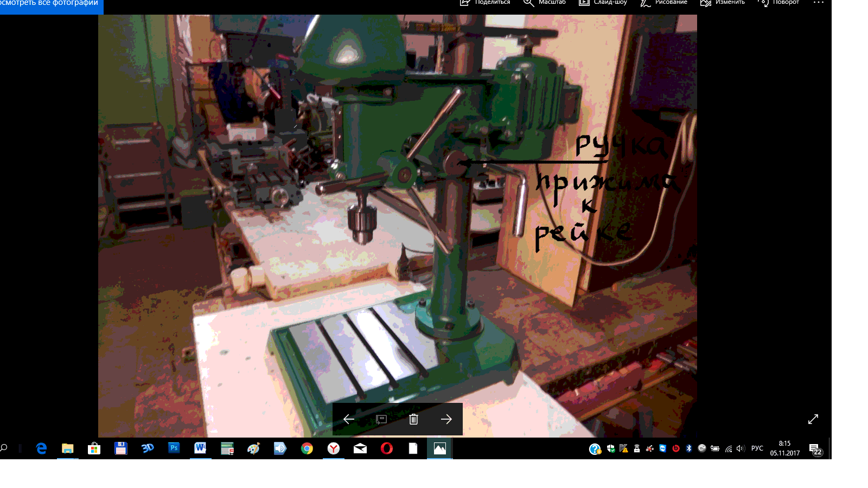Open the Yandex browser taskbar icon

[334, 448]
